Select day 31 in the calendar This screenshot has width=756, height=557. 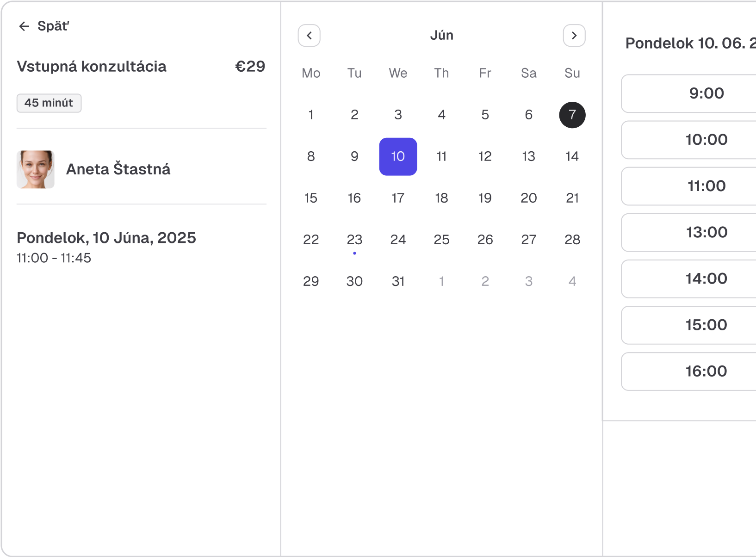(398, 281)
